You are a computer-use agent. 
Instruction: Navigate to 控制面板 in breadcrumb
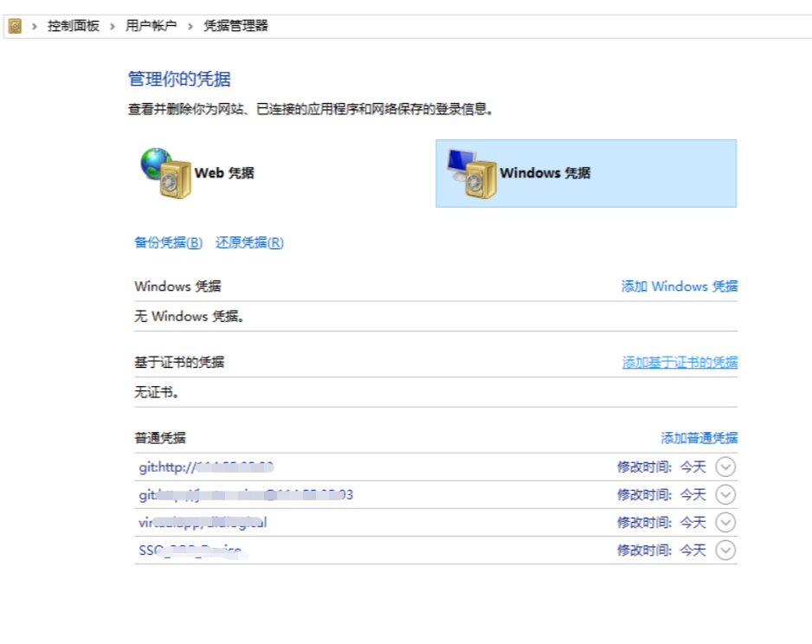pos(74,26)
